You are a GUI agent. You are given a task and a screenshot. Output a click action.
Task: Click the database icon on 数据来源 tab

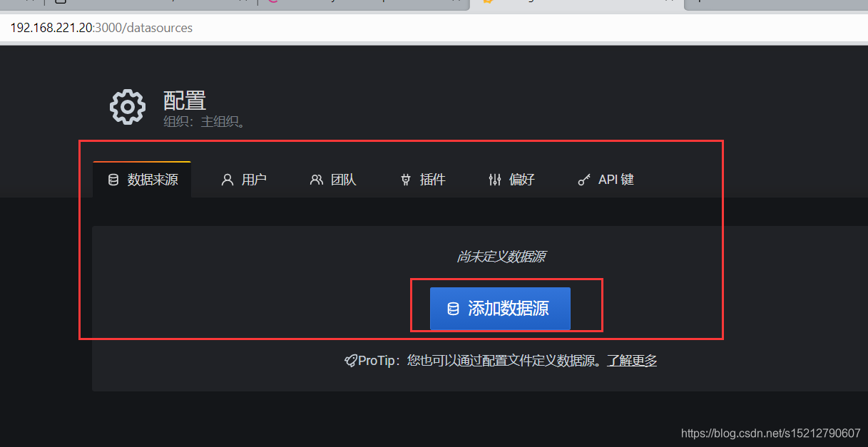tap(113, 180)
